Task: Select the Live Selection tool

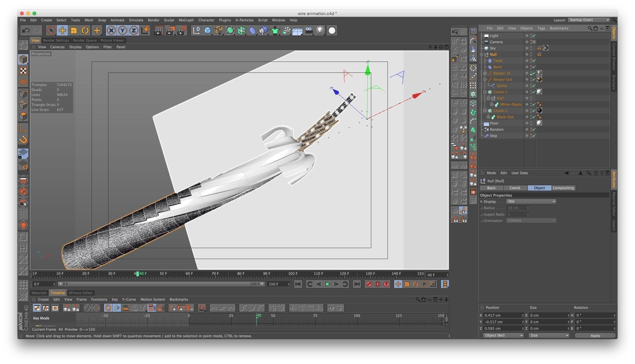Action: (x=51, y=30)
